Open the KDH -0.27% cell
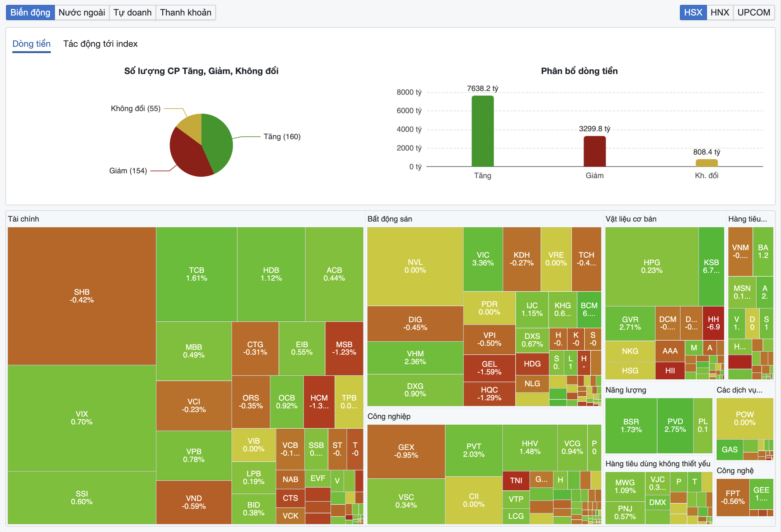This screenshot has height=532, width=781. (x=521, y=259)
